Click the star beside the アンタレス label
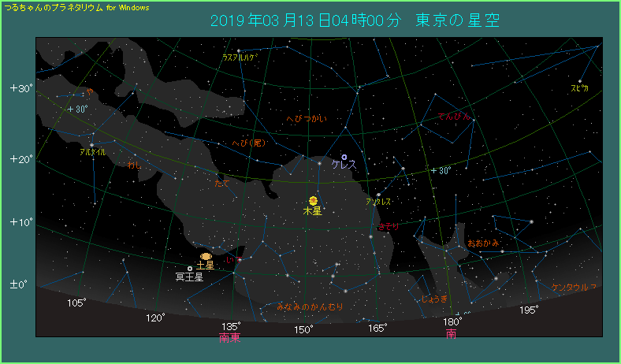Screen dimensions: 621x364 pyautogui.click(x=379, y=195)
